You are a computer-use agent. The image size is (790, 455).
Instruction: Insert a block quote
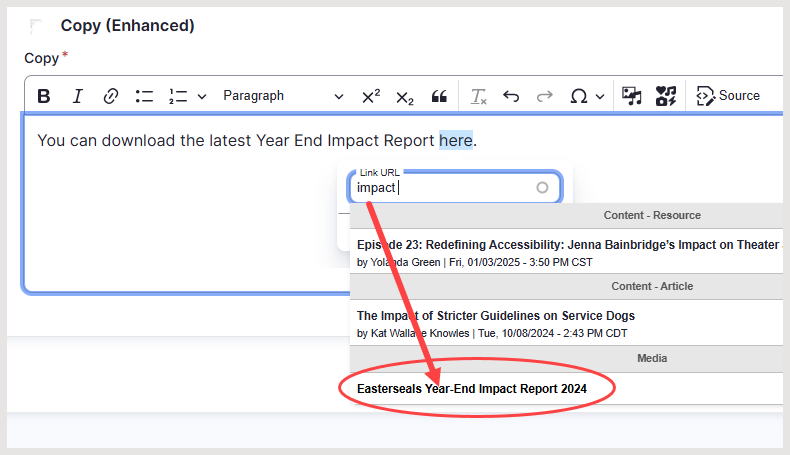coord(439,96)
